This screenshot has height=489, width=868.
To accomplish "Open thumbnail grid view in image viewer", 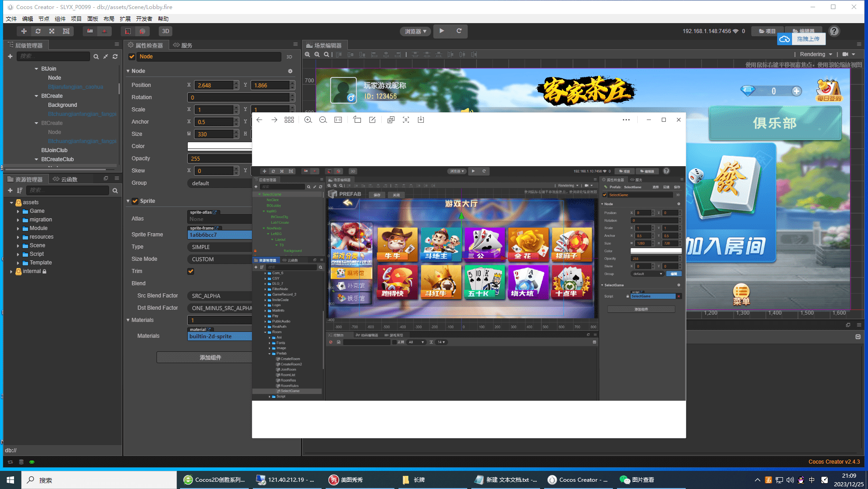I will pyautogui.click(x=289, y=120).
